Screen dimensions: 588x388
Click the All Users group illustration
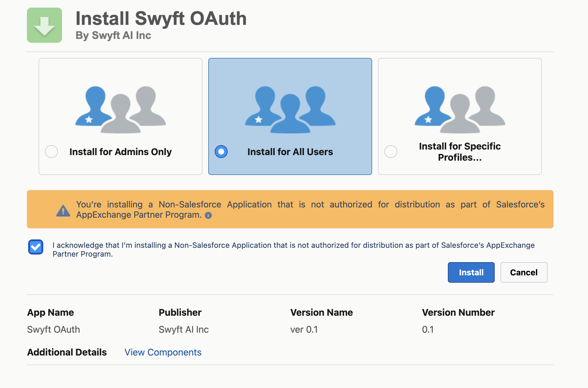[x=290, y=109]
